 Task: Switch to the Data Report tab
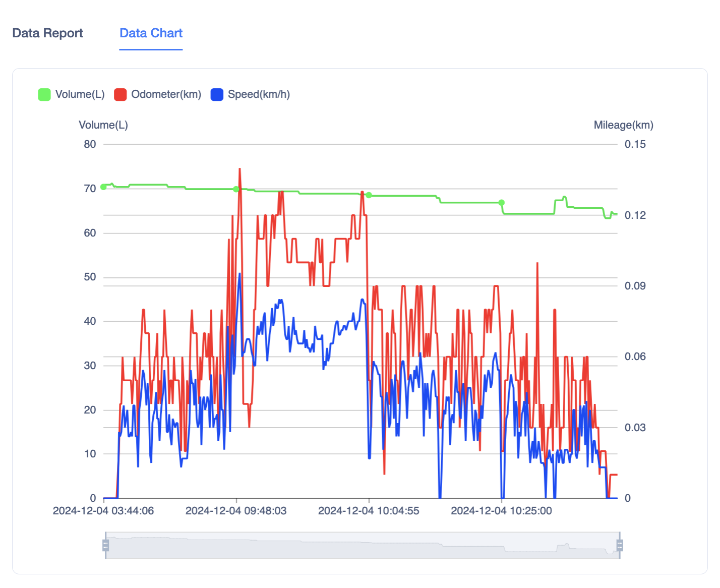(47, 33)
